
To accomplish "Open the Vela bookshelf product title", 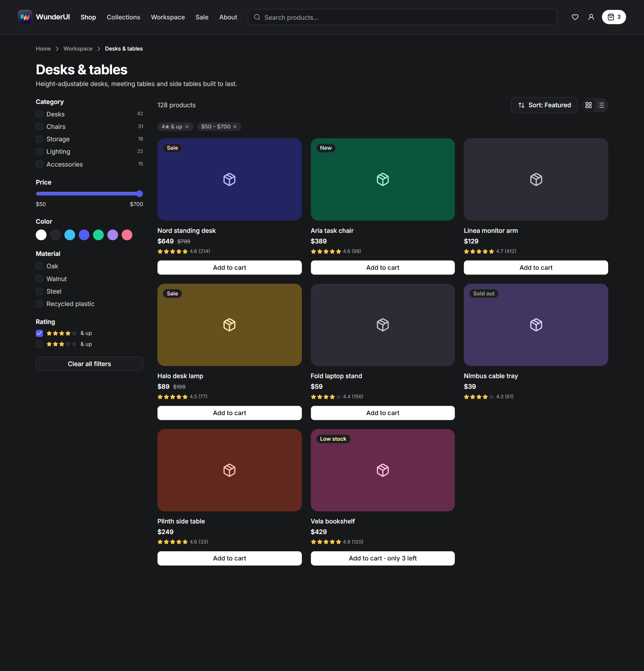I will [x=333, y=521].
